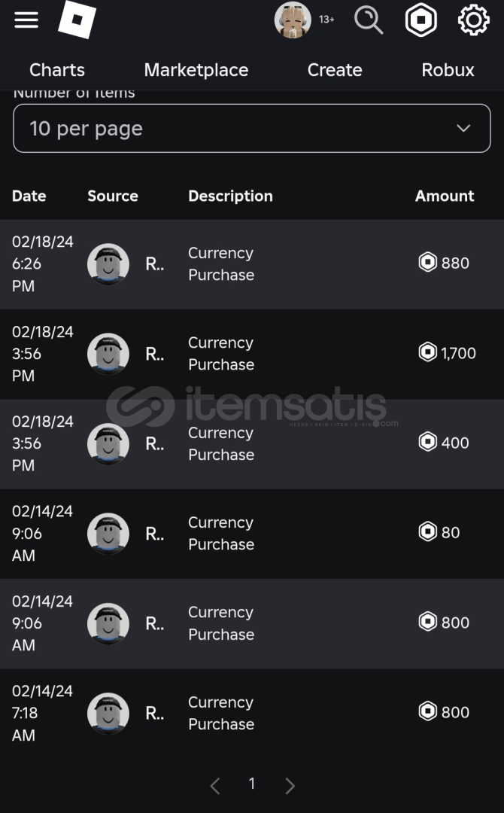Go to the previous page arrow
Screen dimensions: 504x813
point(215,786)
